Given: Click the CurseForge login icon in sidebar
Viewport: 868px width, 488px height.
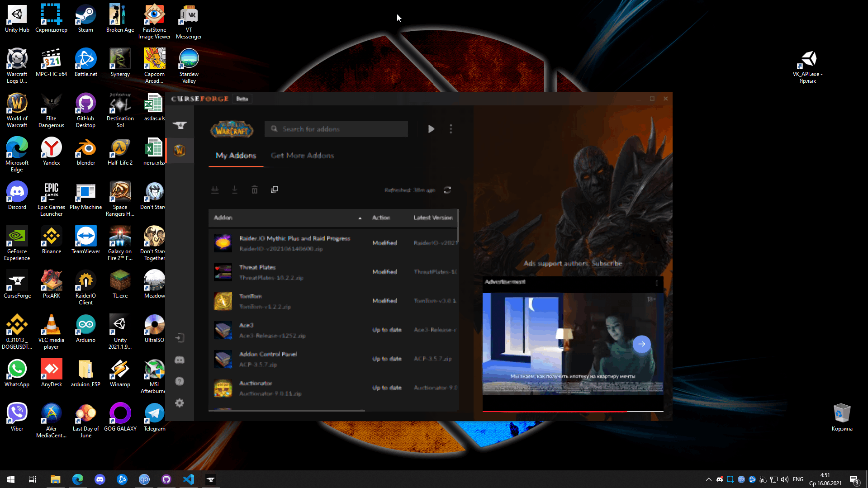Looking at the screenshot, I should pyautogui.click(x=180, y=338).
